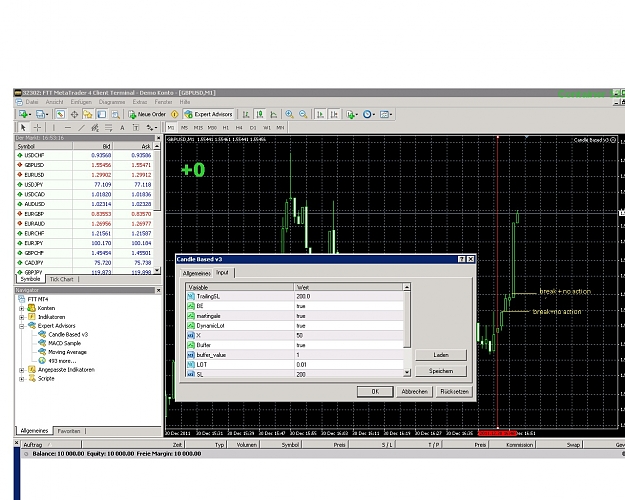
Task: Toggle the Data Window crosshair-circle icon
Action: pyautogui.click(x=74, y=114)
